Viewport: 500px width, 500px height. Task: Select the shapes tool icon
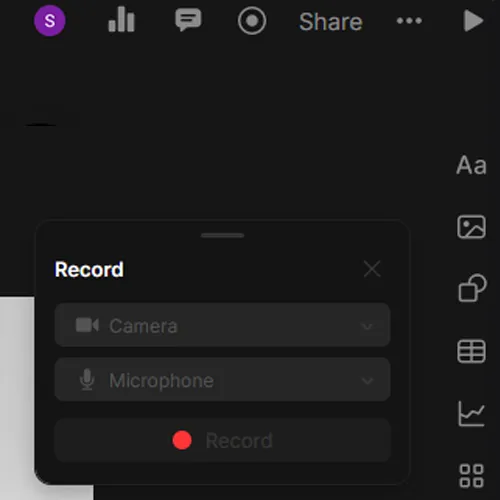click(472, 288)
